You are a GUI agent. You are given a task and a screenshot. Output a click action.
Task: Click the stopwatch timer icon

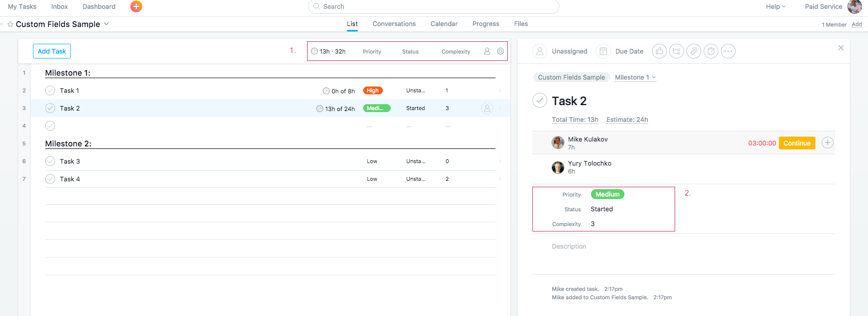tap(711, 51)
